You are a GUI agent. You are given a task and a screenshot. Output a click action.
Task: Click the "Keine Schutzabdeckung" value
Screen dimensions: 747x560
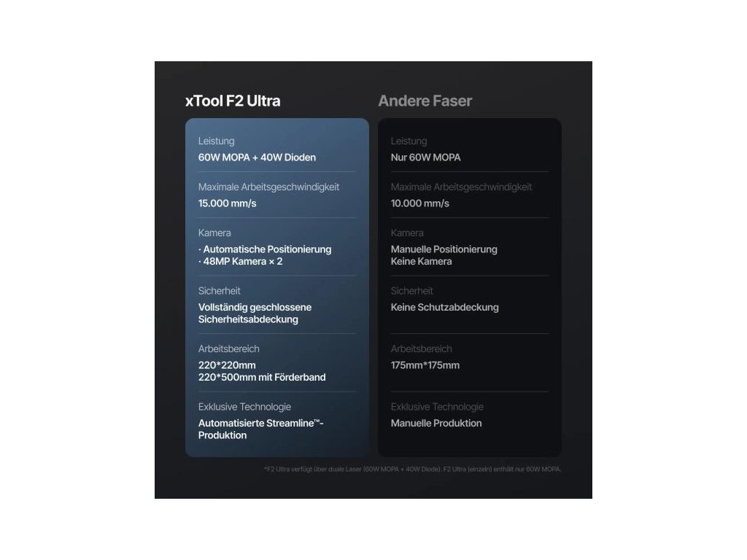(x=444, y=307)
